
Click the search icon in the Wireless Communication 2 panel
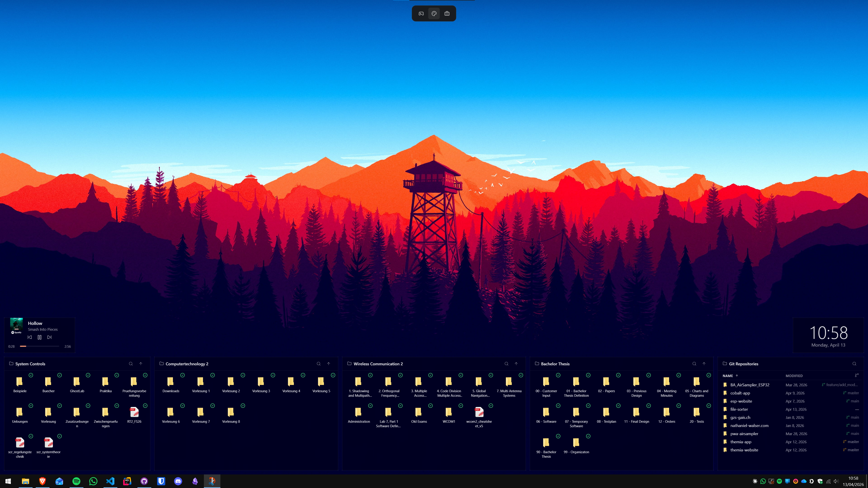[x=506, y=364]
